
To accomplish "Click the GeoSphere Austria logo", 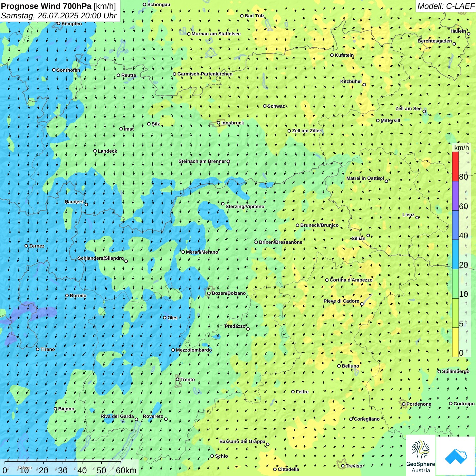I will click(421, 456).
